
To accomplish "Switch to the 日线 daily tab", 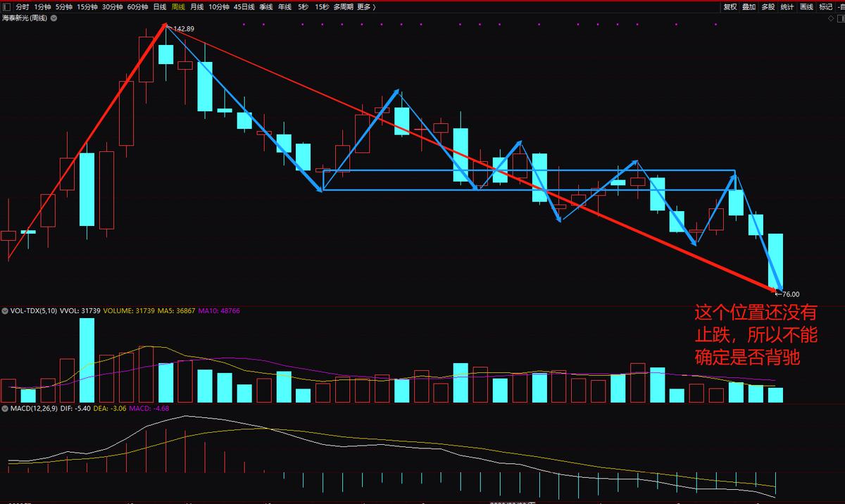I will [x=160, y=7].
